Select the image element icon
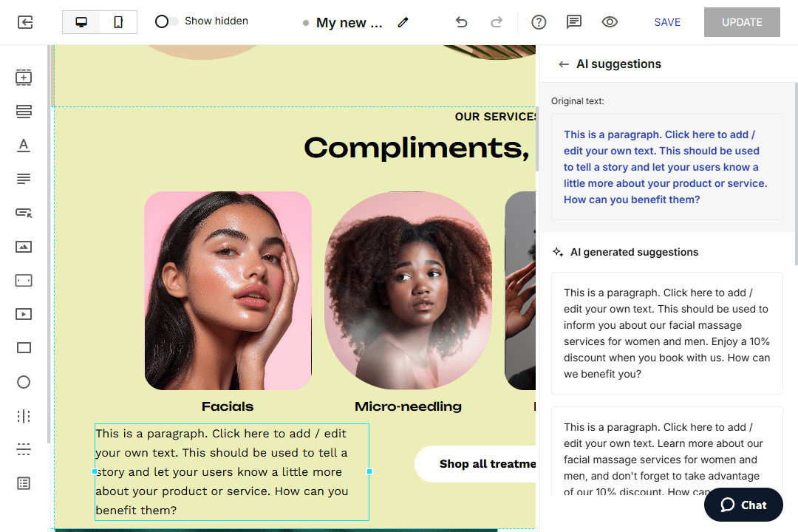This screenshot has height=532, width=798. tap(24, 247)
